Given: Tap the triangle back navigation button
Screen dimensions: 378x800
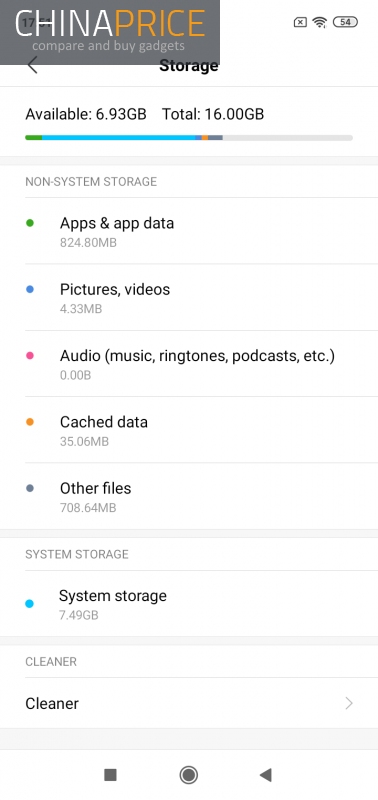Looking at the screenshot, I should click(x=265, y=775).
